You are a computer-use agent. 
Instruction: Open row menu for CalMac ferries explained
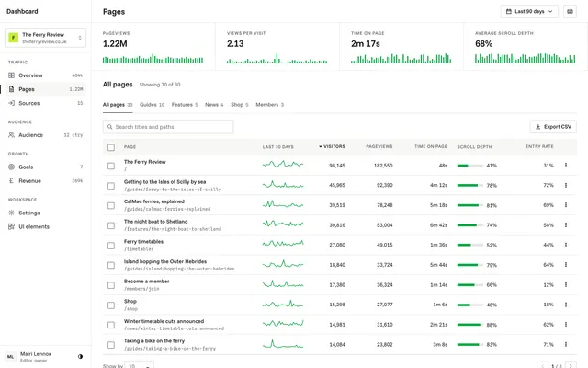566,205
